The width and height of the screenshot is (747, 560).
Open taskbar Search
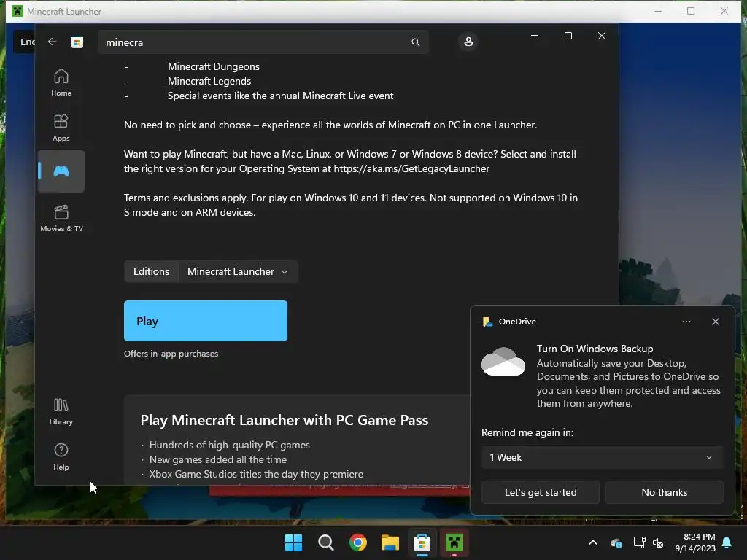[x=326, y=542]
